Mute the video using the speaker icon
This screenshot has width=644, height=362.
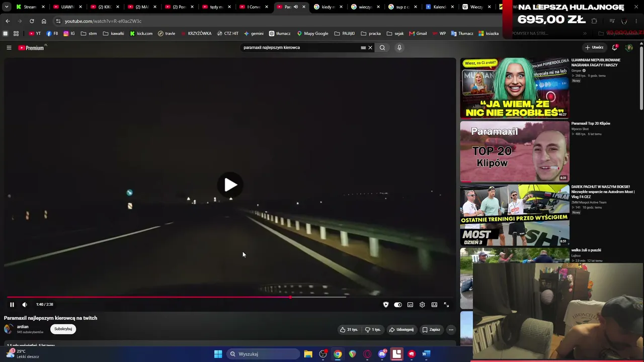[25, 304]
